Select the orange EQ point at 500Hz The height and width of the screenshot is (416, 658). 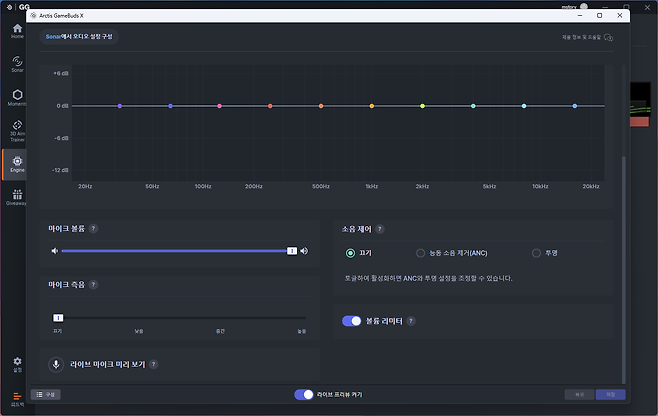(x=321, y=106)
